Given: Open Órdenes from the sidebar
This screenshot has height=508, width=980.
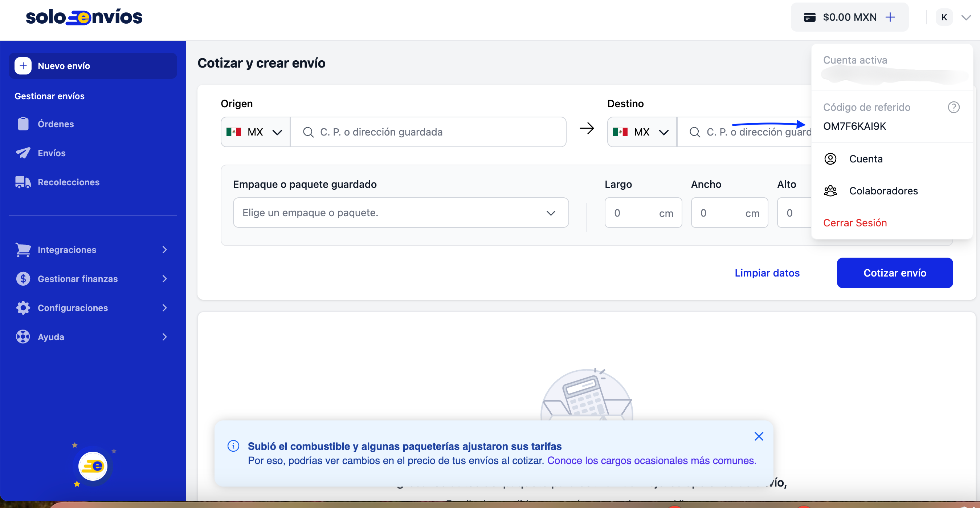Looking at the screenshot, I should tap(56, 124).
